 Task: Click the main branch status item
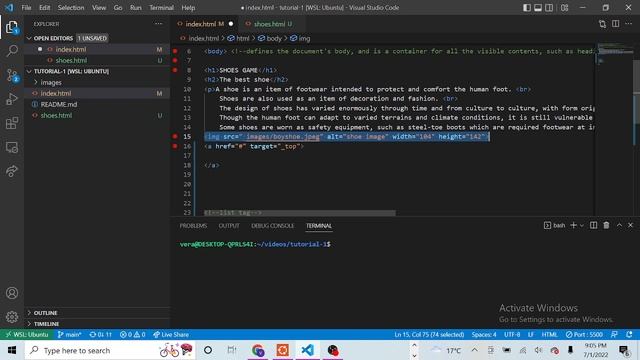[x=69, y=335]
